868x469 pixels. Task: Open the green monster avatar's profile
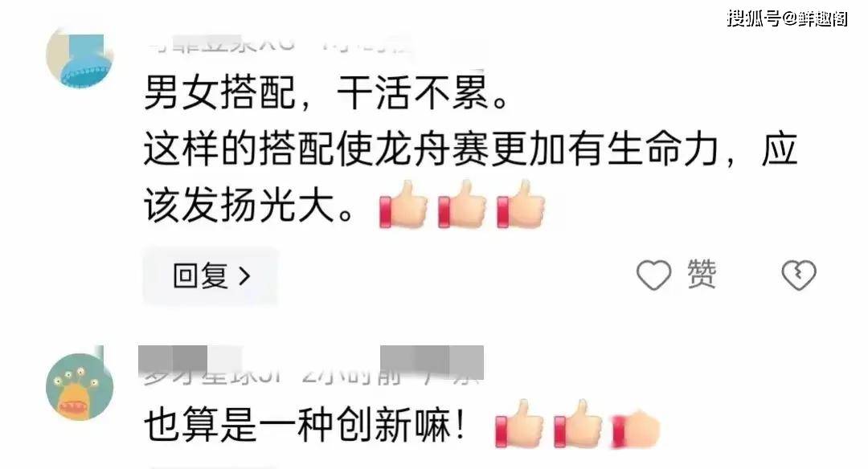80,386
